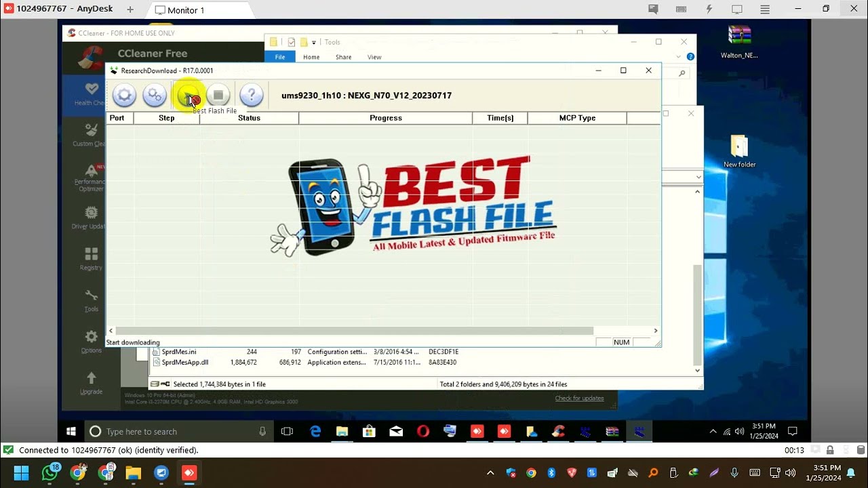Open Health Check in CCleaner sidebar

tap(91, 94)
